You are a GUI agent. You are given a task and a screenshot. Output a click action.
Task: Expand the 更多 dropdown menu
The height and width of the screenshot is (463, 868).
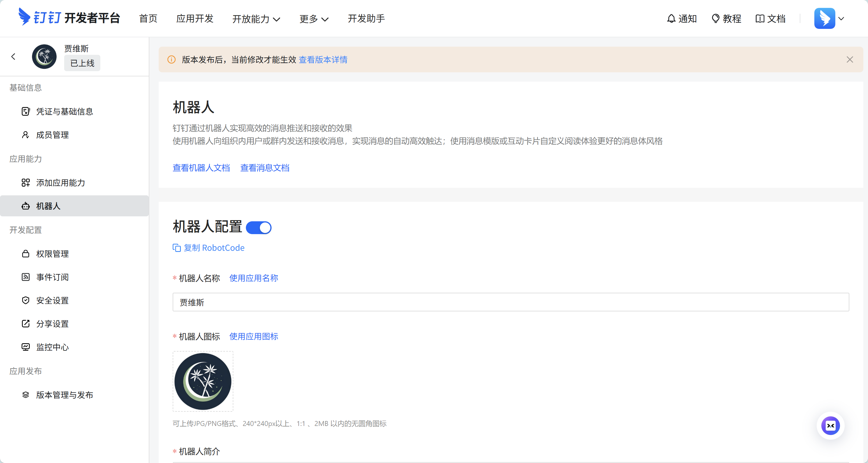tap(314, 19)
